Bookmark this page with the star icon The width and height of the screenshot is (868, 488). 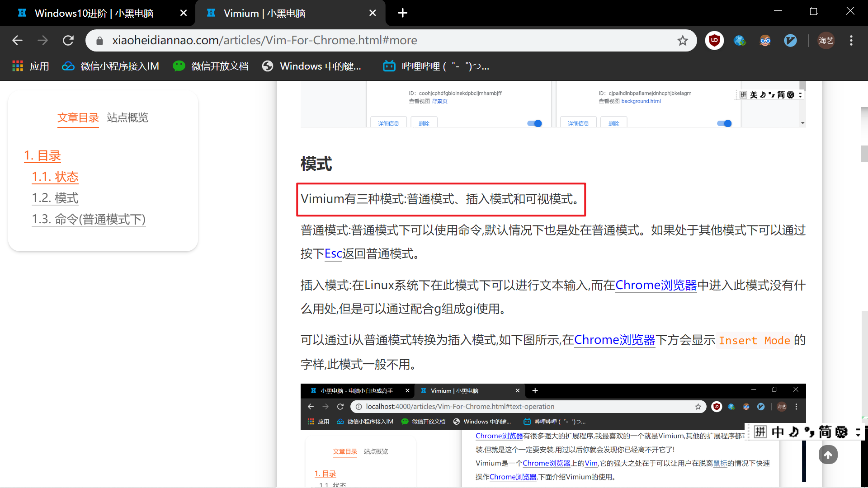pyautogui.click(x=683, y=41)
